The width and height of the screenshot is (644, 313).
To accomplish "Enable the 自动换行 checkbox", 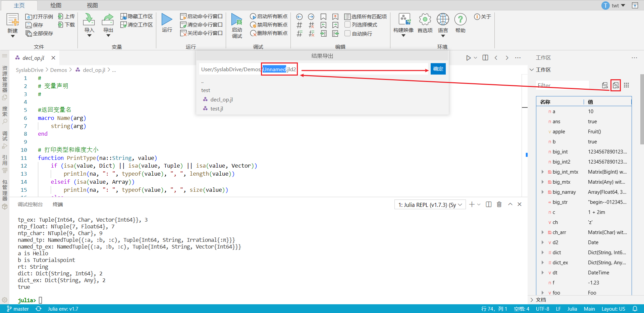I will click(347, 34).
